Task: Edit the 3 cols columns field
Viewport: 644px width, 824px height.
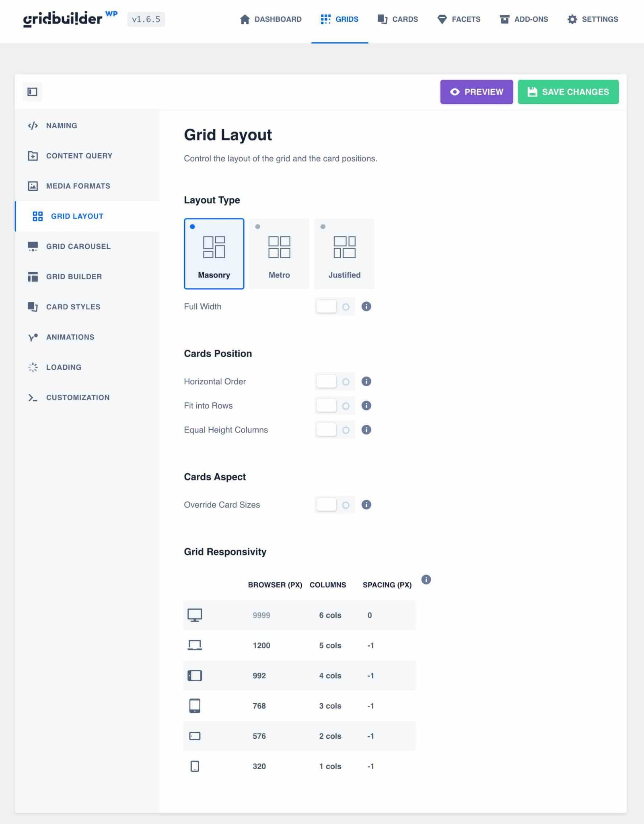Action: (330, 706)
